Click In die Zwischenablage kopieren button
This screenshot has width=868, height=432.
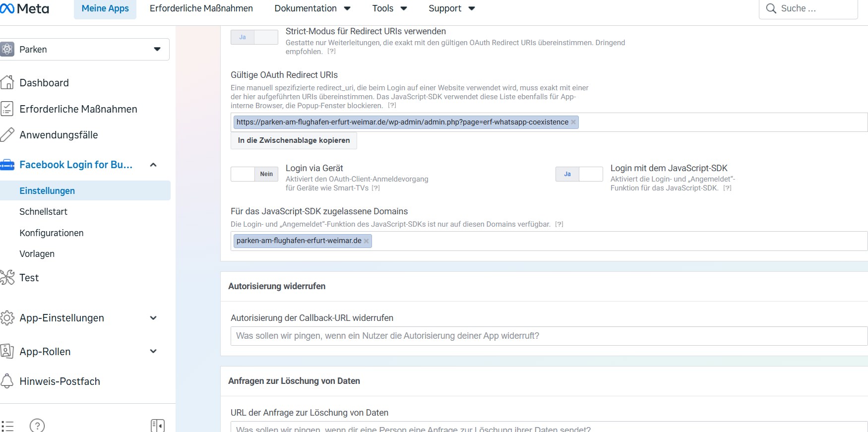coord(294,140)
